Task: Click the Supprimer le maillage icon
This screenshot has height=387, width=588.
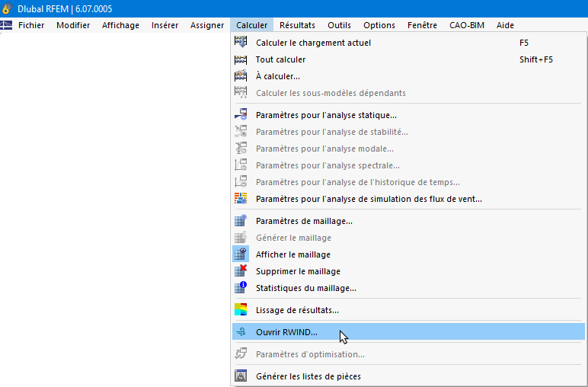Action: pyautogui.click(x=241, y=270)
